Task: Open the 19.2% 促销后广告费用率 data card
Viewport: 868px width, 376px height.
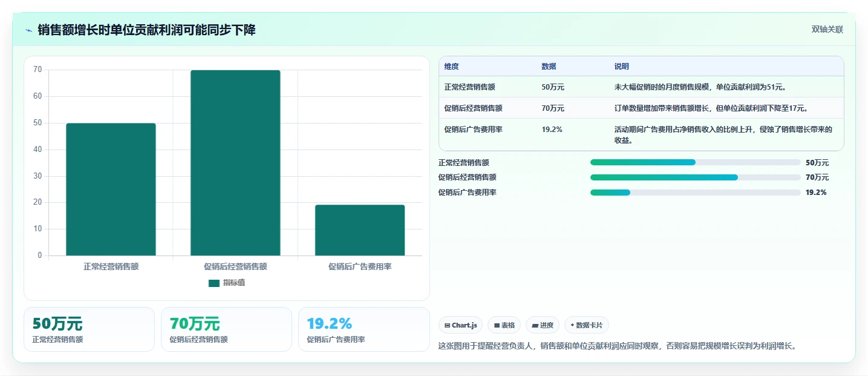Action: click(364, 329)
